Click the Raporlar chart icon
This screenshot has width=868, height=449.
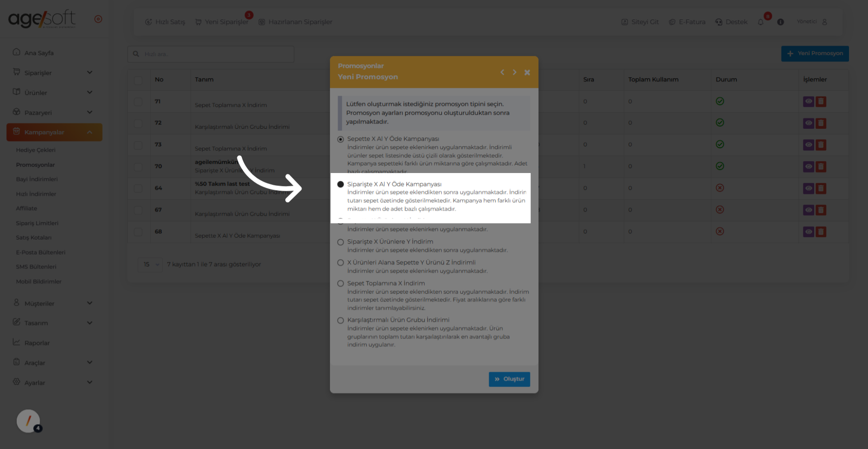[x=17, y=342]
